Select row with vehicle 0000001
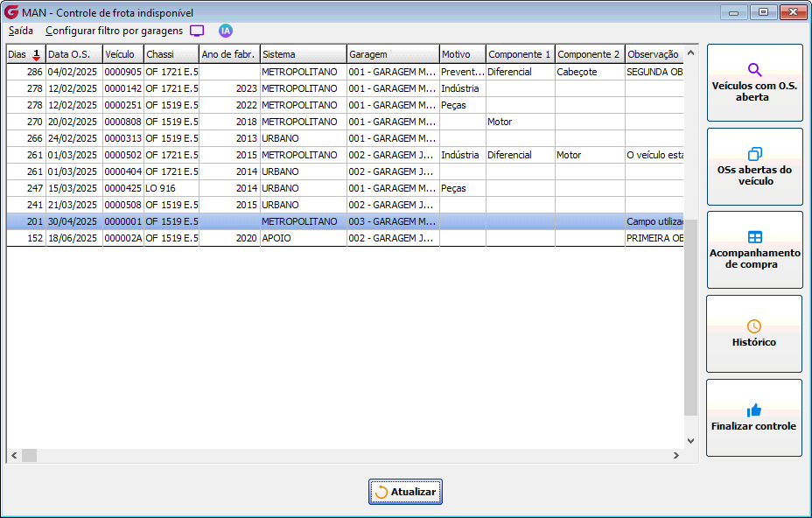The width and height of the screenshot is (812, 518). pos(345,221)
